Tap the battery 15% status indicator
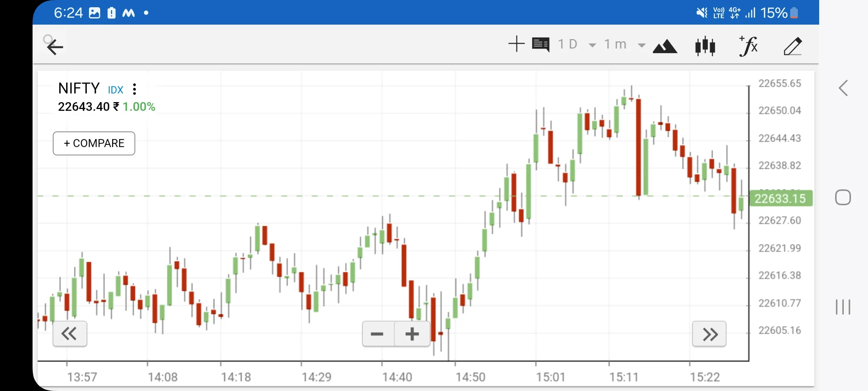Image resolution: width=868 pixels, height=391 pixels. [x=779, y=13]
